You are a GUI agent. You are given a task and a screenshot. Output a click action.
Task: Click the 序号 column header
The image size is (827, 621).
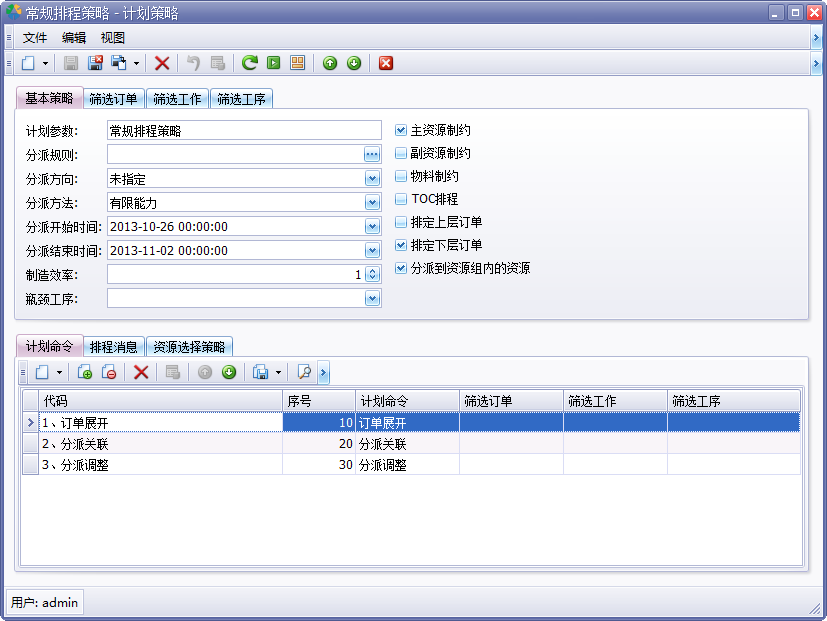click(319, 401)
